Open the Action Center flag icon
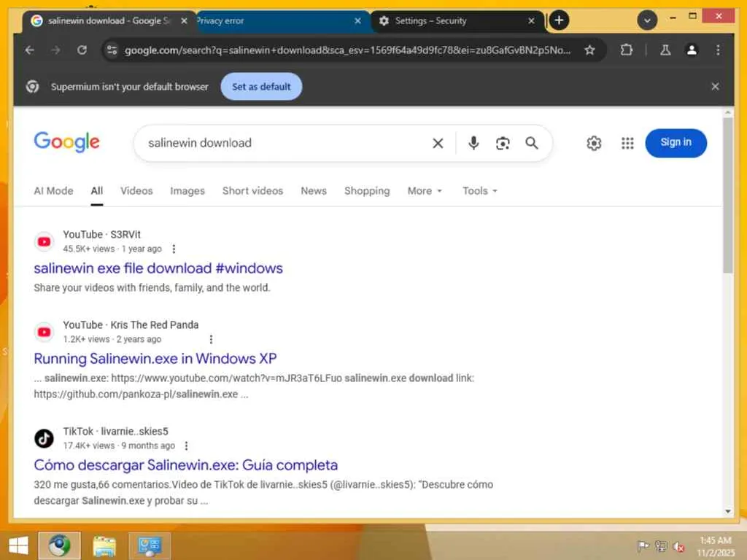This screenshot has width=747, height=560. (643, 545)
